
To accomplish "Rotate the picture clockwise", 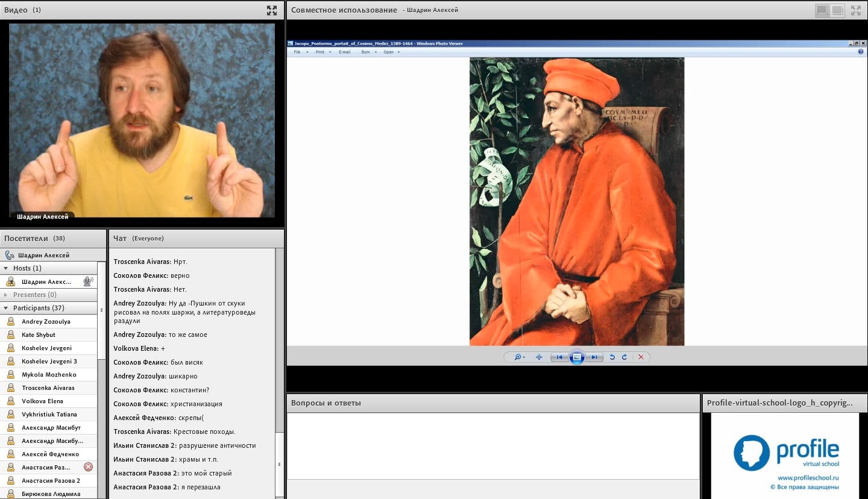I will click(624, 357).
